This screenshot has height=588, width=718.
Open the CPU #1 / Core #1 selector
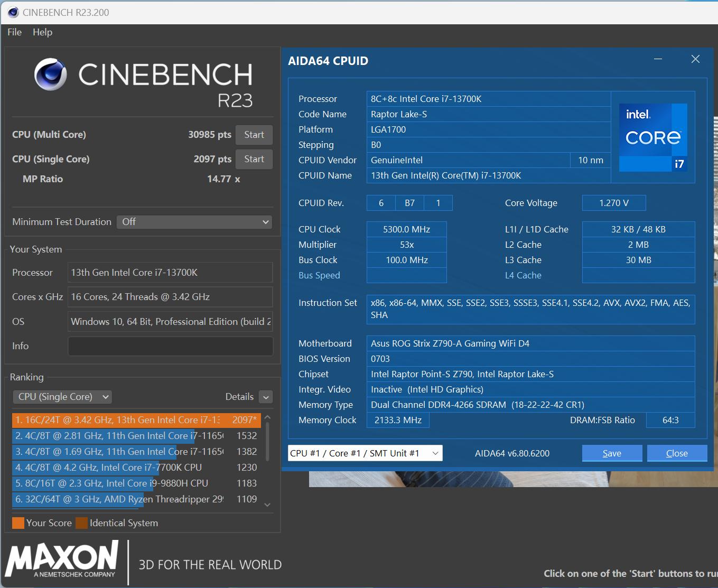[x=365, y=453]
